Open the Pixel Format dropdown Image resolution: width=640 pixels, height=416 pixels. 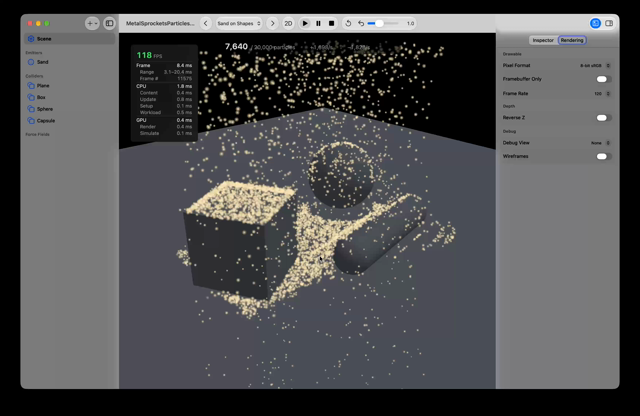(x=595, y=65)
